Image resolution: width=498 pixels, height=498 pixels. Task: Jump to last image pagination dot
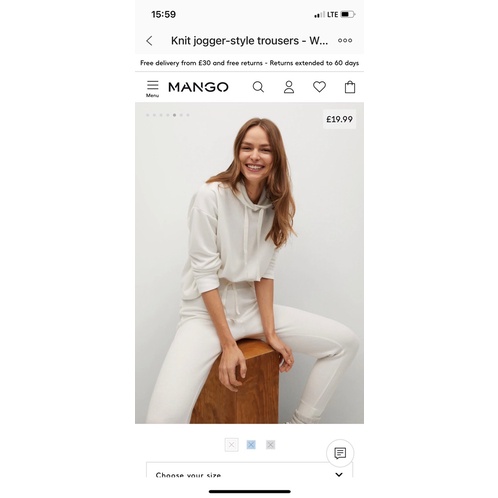coord(188,115)
